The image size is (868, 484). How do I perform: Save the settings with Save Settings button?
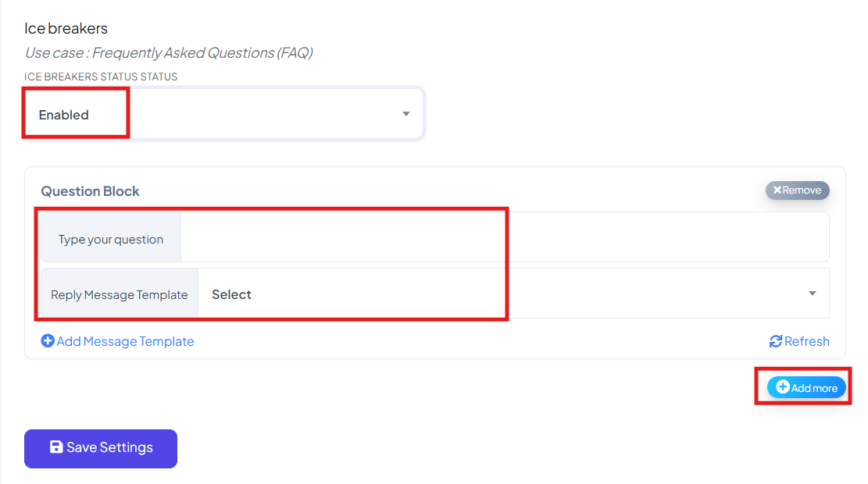101,449
